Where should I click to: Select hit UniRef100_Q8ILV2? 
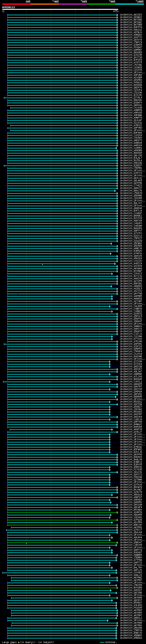point(131,178)
